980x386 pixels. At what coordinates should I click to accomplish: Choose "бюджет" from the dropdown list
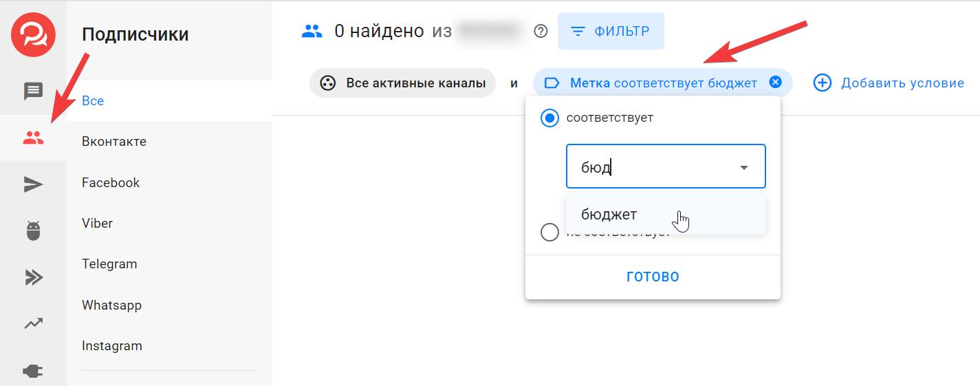pyautogui.click(x=609, y=215)
